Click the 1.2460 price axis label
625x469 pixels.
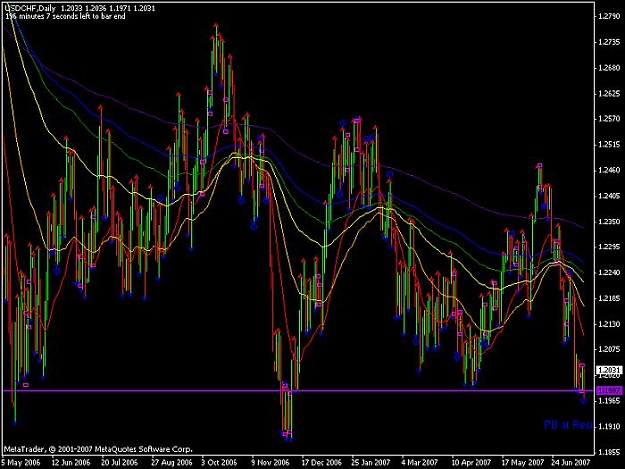(x=609, y=170)
